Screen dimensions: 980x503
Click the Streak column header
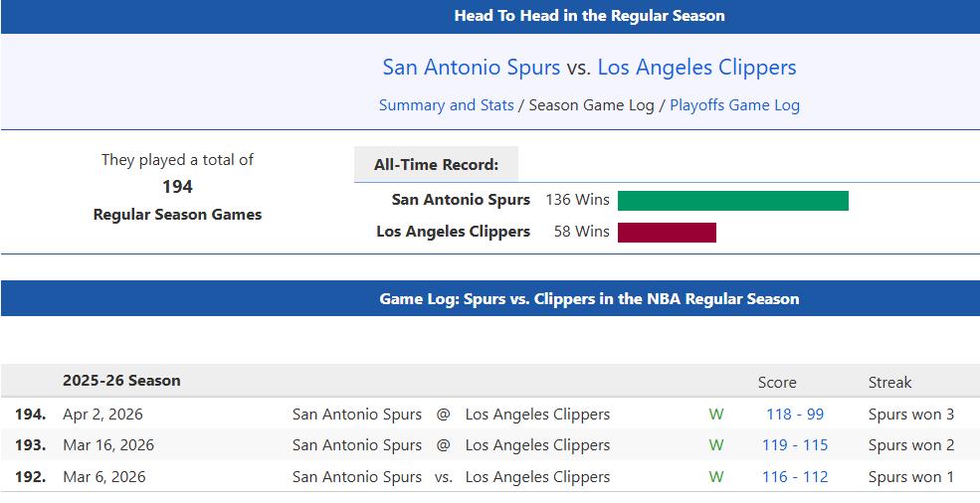889,383
